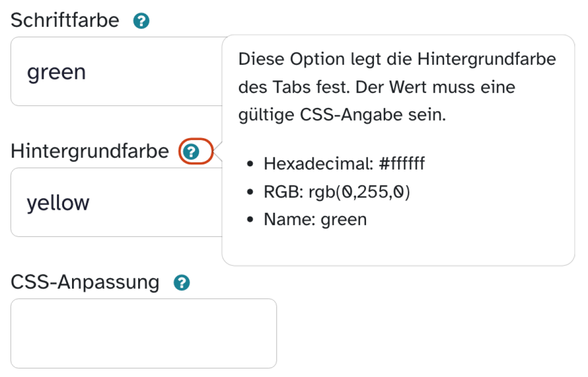Click the CSS-Anpassung label text

pyautogui.click(x=85, y=282)
